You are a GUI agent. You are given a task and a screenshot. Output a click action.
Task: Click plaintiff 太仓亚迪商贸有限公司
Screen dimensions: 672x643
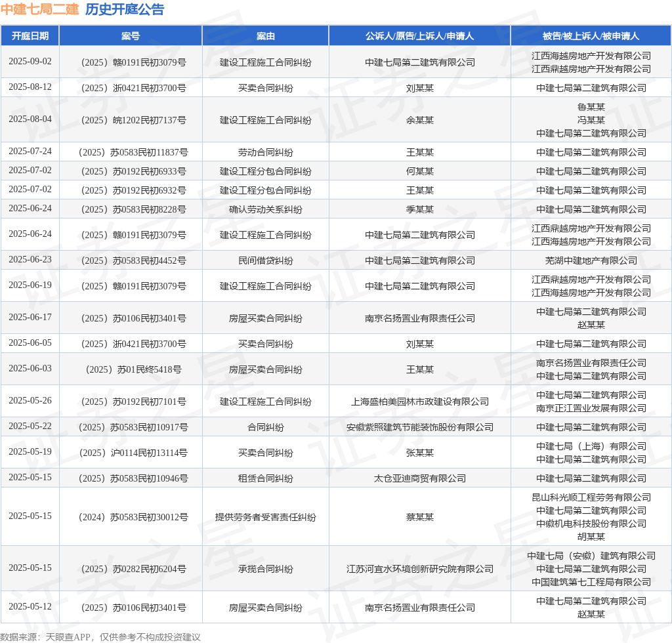point(420,478)
